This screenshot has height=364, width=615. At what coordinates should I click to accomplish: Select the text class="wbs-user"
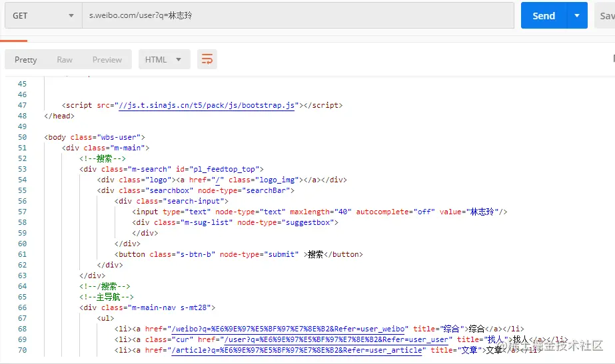tap(105, 137)
